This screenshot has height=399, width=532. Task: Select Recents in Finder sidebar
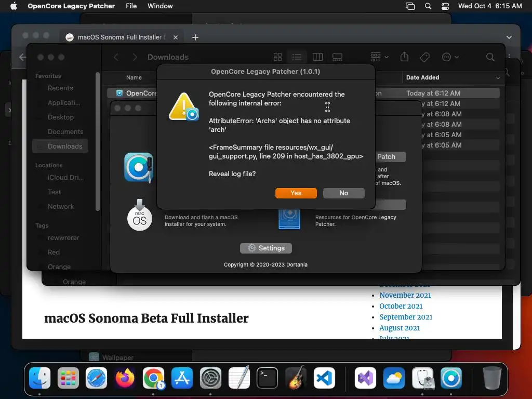[x=60, y=88]
